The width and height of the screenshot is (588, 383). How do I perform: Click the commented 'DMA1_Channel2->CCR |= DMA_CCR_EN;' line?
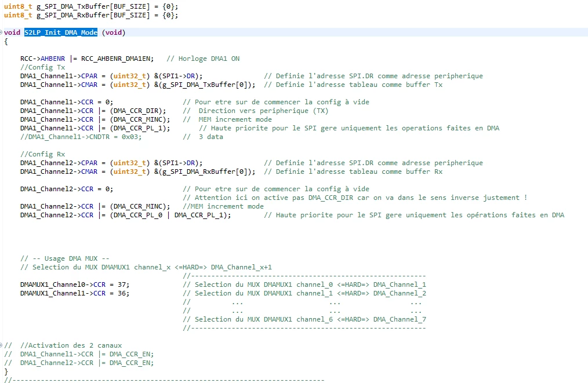click(87, 363)
